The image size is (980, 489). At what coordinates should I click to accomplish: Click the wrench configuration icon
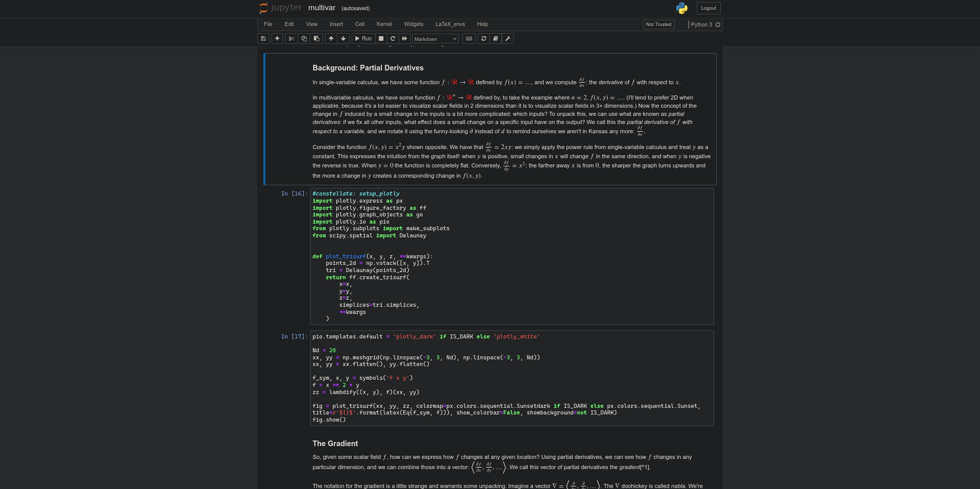[508, 39]
